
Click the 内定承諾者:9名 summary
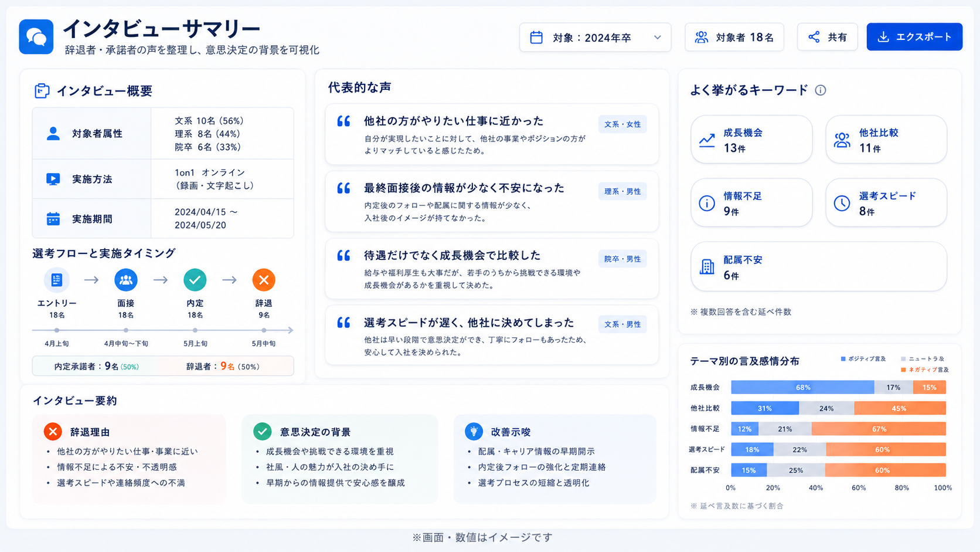click(x=97, y=366)
